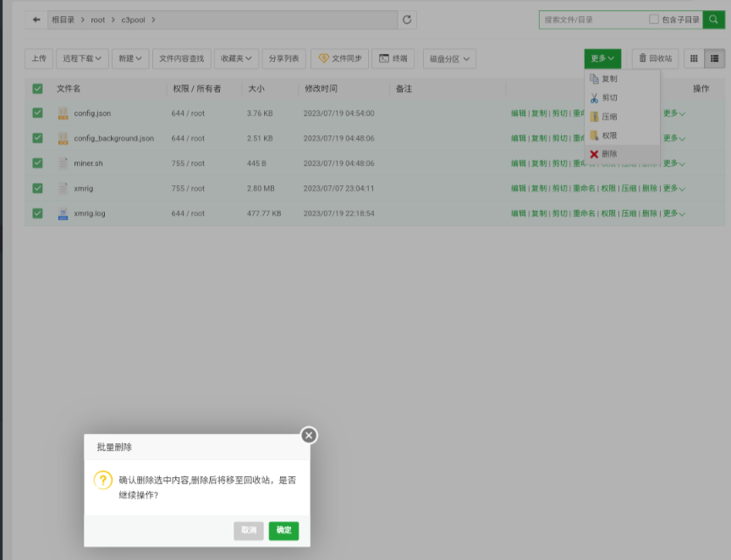731x560 pixels.
Task: Click the xmrig.log file icon
Action: (63, 214)
